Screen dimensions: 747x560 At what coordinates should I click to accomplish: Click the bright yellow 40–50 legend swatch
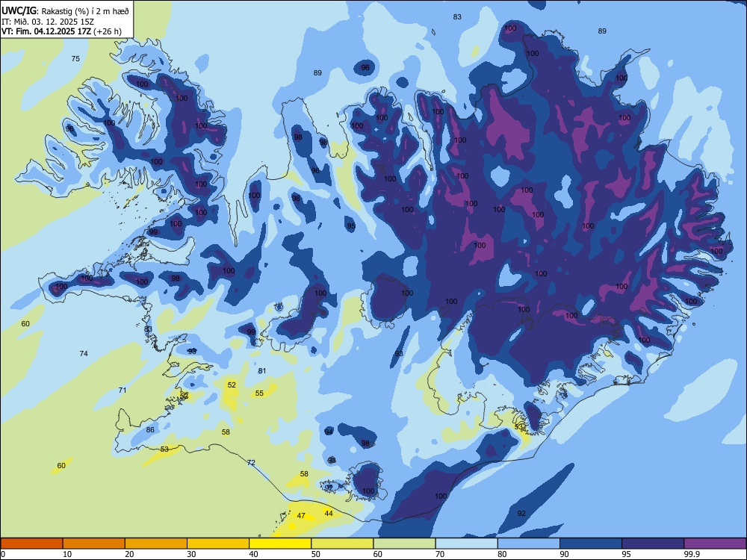tap(280, 544)
